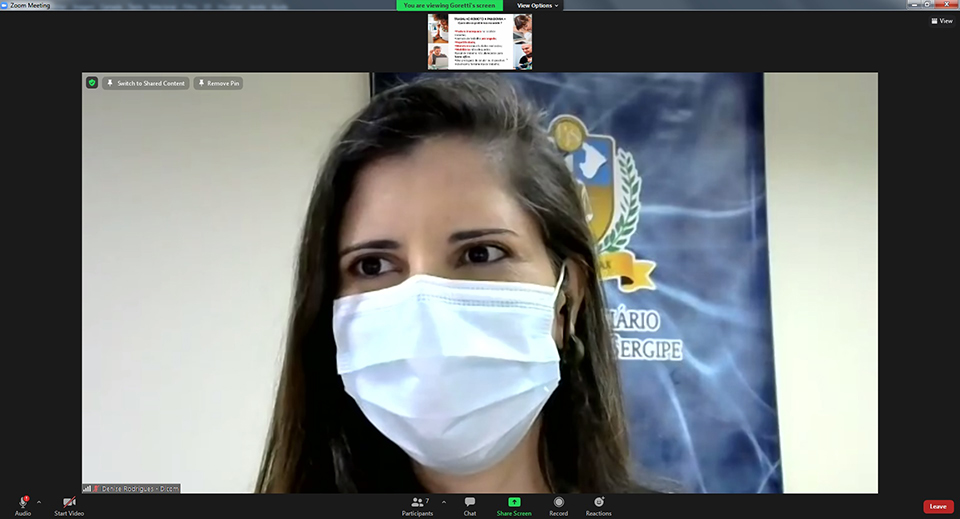Click the green Share Screen icon

tap(514, 502)
